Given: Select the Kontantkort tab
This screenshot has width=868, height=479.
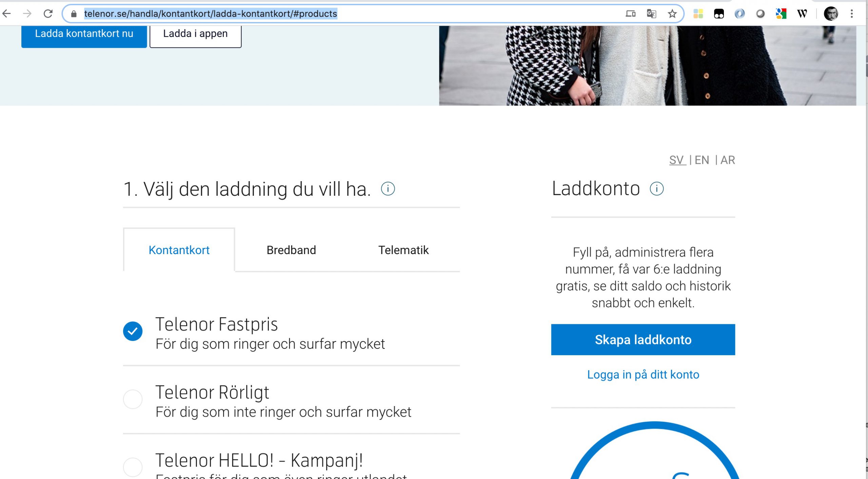Looking at the screenshot, I should 179,250.
